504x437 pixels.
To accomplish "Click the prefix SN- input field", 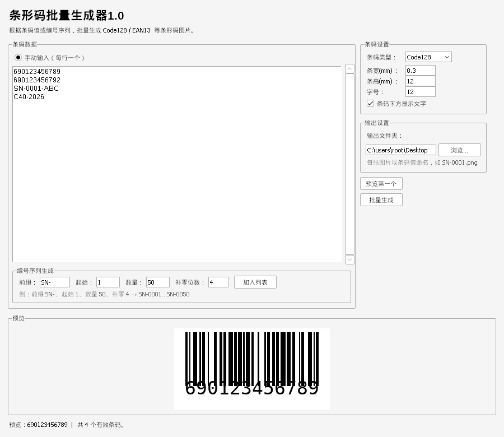I will tap(55, 282).
